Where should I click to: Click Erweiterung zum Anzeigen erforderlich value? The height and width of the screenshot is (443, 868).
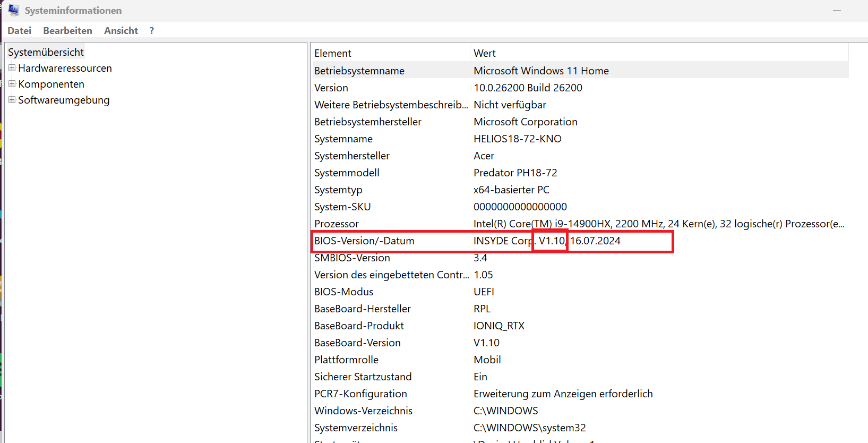point(563,394)
